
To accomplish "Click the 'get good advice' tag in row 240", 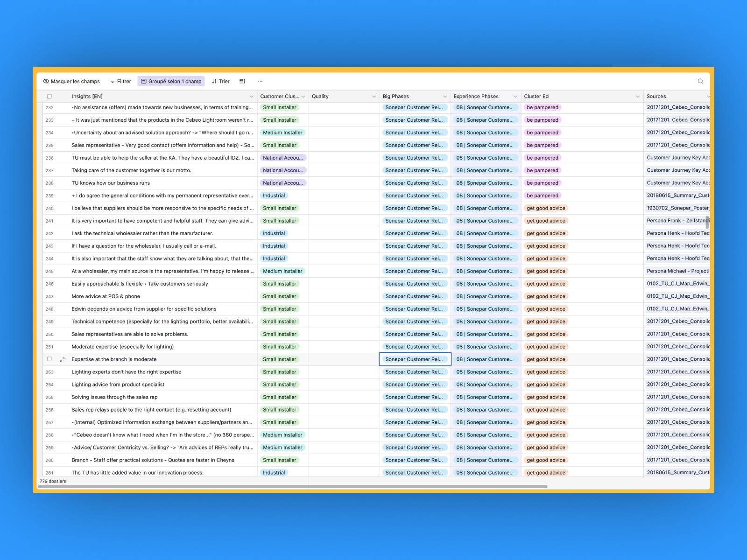I will point(546,208).
